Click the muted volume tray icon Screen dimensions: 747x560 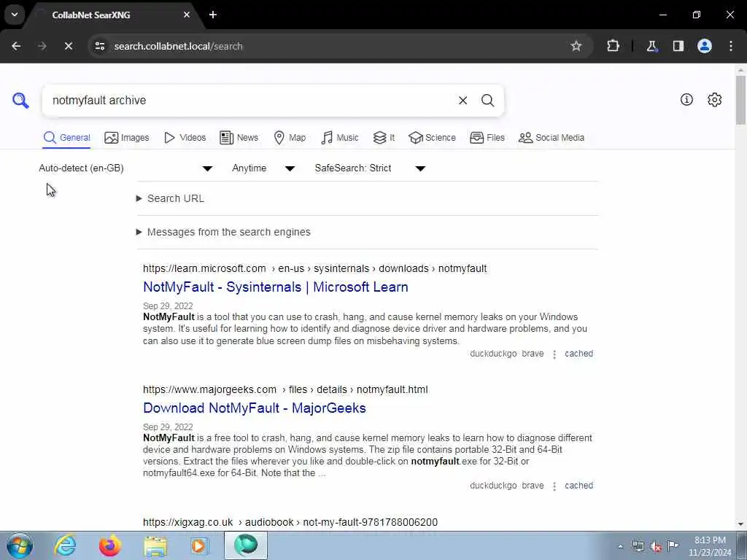coord(656,546)
